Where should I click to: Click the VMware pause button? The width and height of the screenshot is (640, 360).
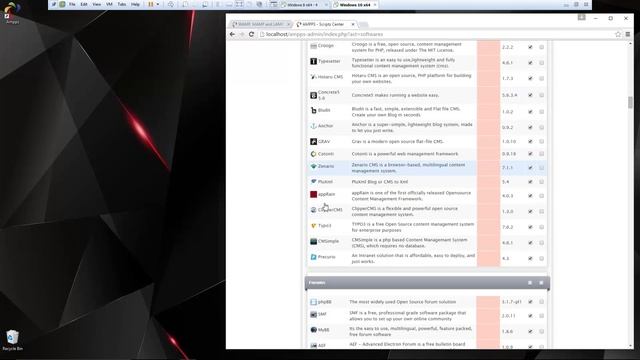pos(151,4)
